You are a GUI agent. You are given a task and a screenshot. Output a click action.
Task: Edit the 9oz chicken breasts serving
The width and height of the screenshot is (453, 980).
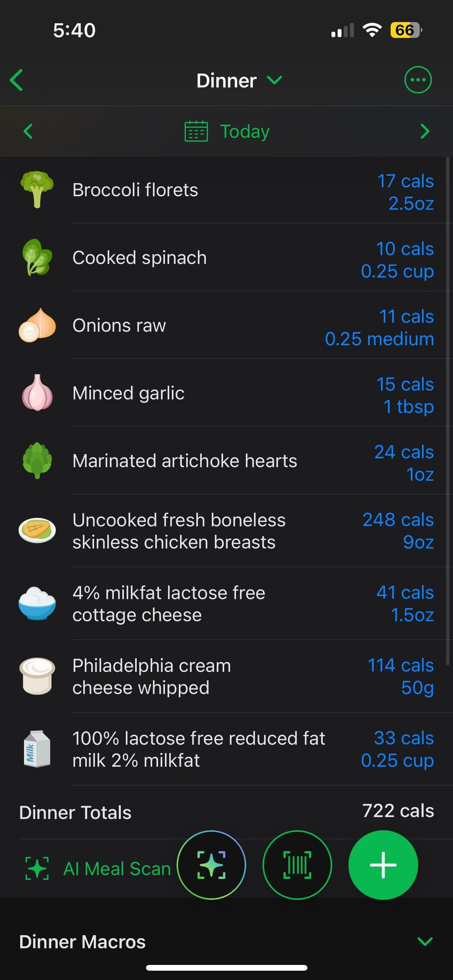pyautogui.click(x=418, y=542)
